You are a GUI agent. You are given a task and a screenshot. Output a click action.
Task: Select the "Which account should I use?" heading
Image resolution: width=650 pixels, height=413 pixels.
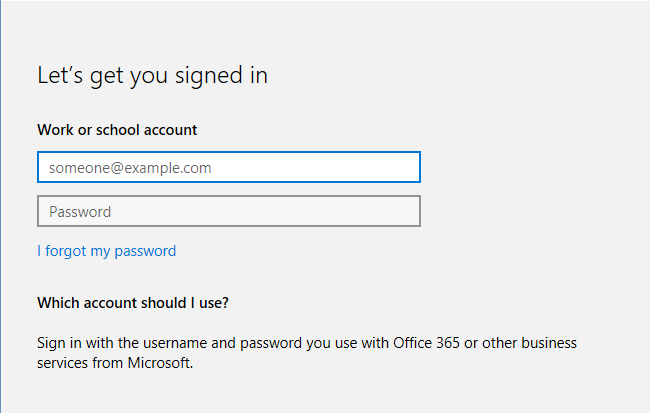tap(139, 303)
